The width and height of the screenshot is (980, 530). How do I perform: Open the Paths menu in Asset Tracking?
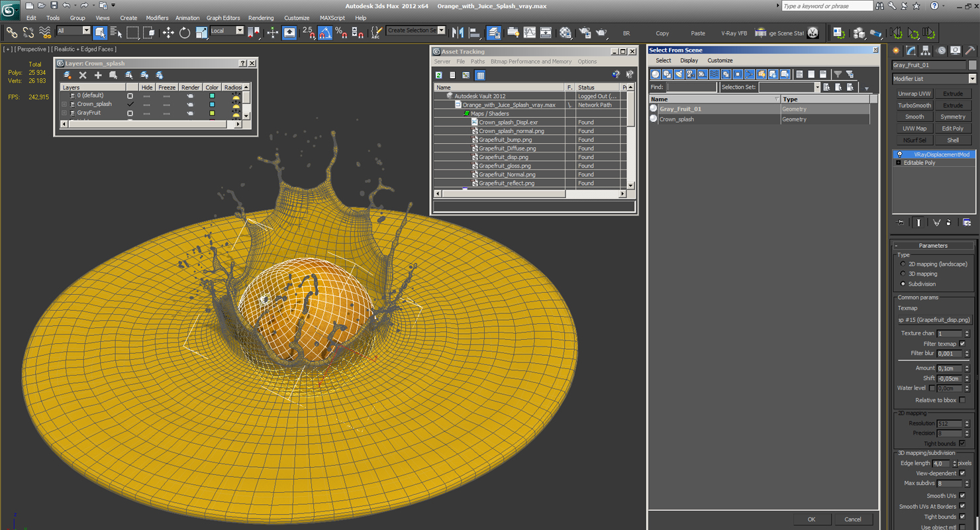click(x=477, y=62)
